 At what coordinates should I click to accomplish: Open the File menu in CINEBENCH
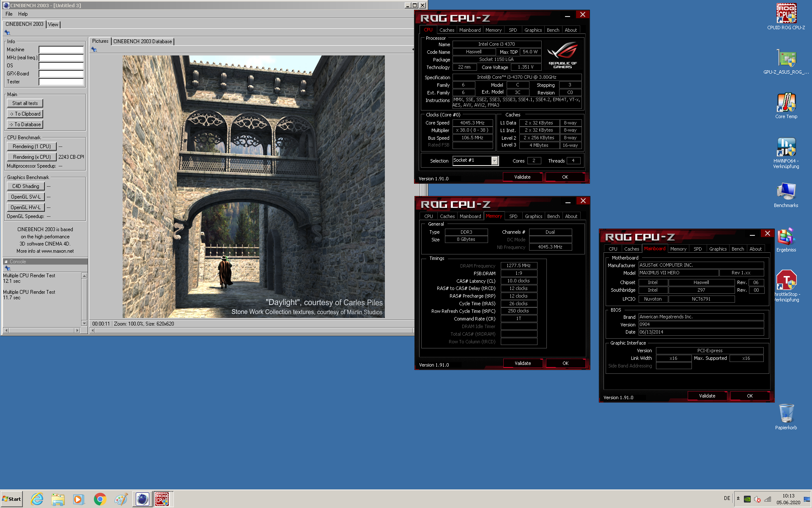point(9,14)
